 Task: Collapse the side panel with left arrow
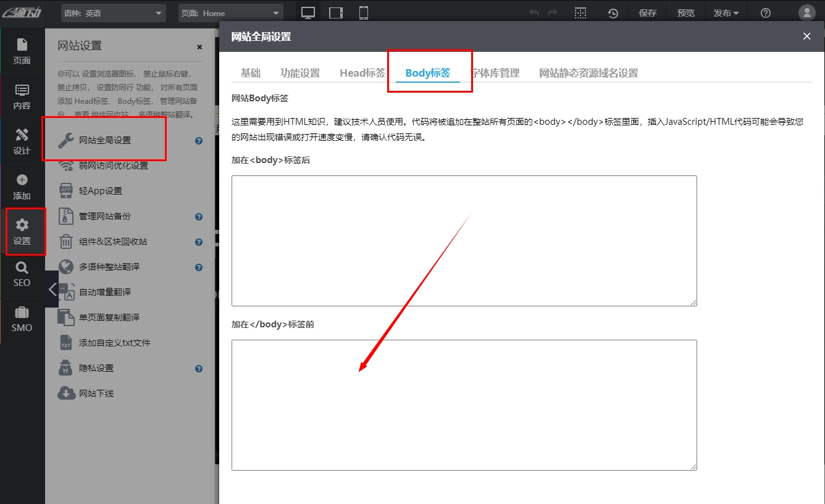click(x=52, y=289)
